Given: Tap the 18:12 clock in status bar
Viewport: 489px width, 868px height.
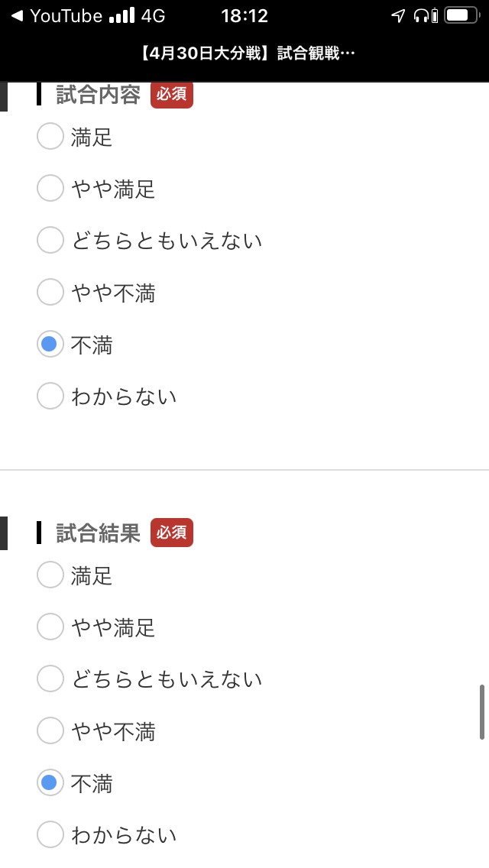Looking at the screenshot, I should (x=244, y=16).
